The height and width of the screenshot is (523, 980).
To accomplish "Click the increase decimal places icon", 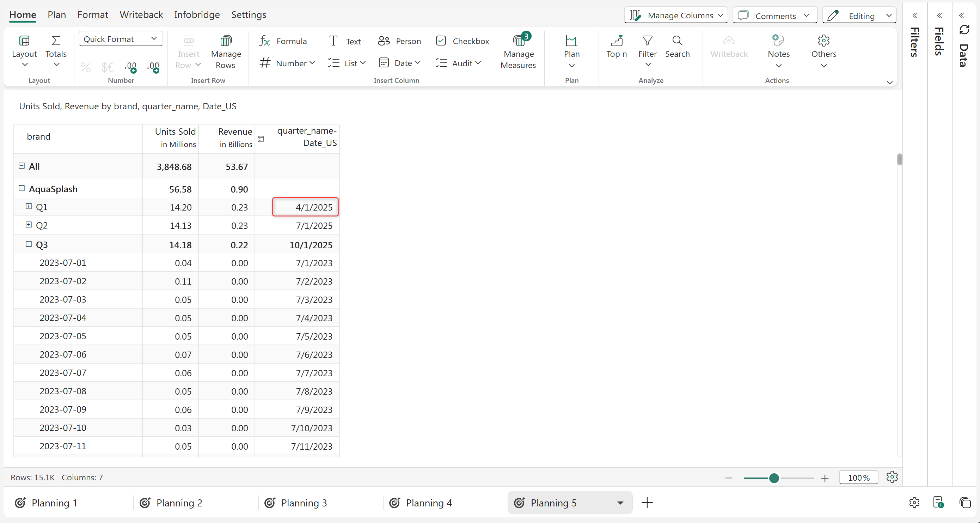I will (153, 67).
